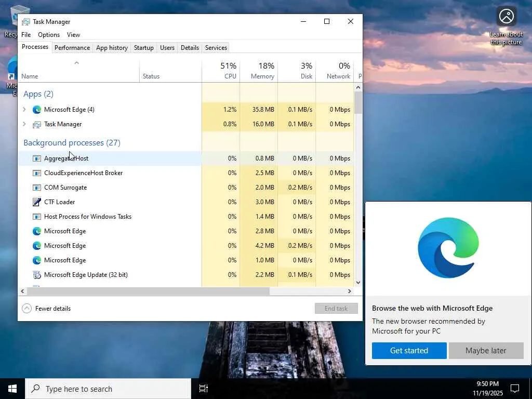Click the Task Manager process row icon
The height and width of the screenshot is (399, 532).
coord(37,124)
